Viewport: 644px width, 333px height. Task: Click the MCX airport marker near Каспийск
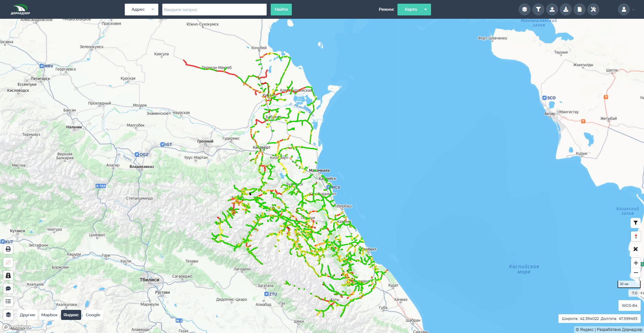pos(333,187)
